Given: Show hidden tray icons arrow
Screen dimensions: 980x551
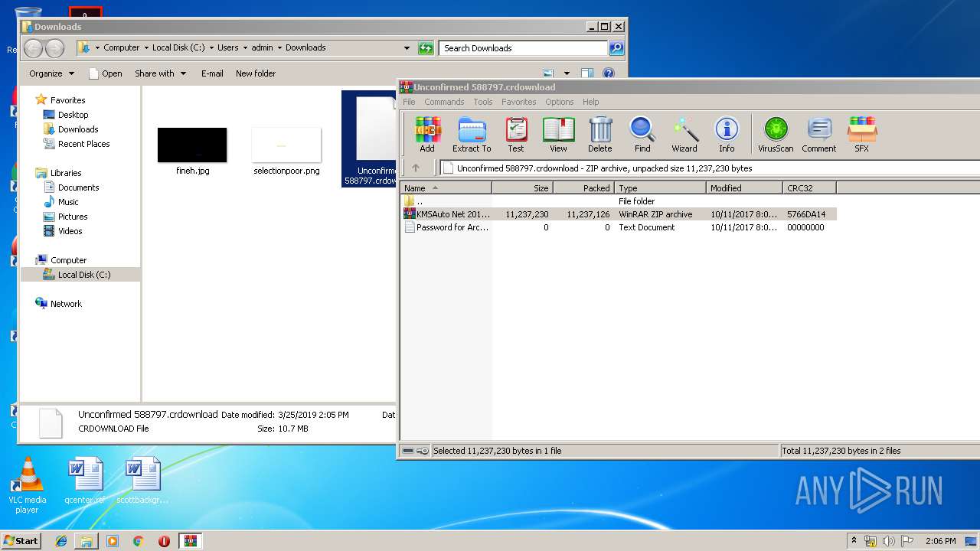Looking at the screenshot, I should point(854,541).
